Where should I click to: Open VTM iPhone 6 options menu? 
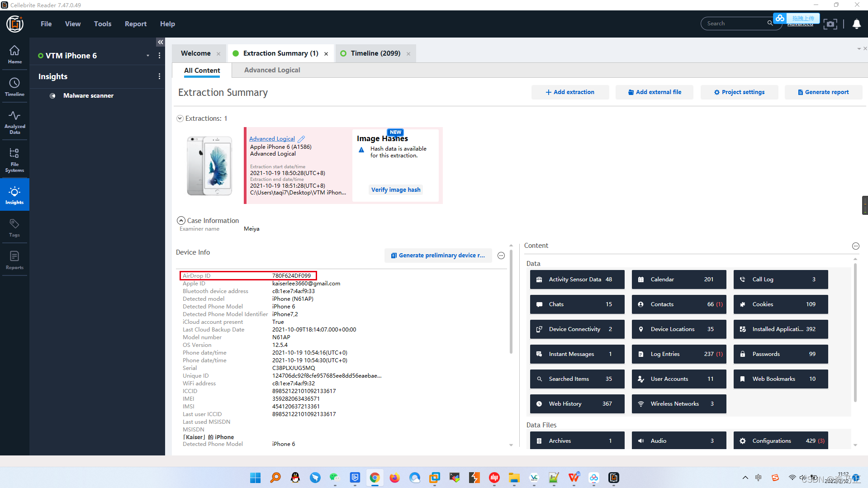[x=159, y=56]
